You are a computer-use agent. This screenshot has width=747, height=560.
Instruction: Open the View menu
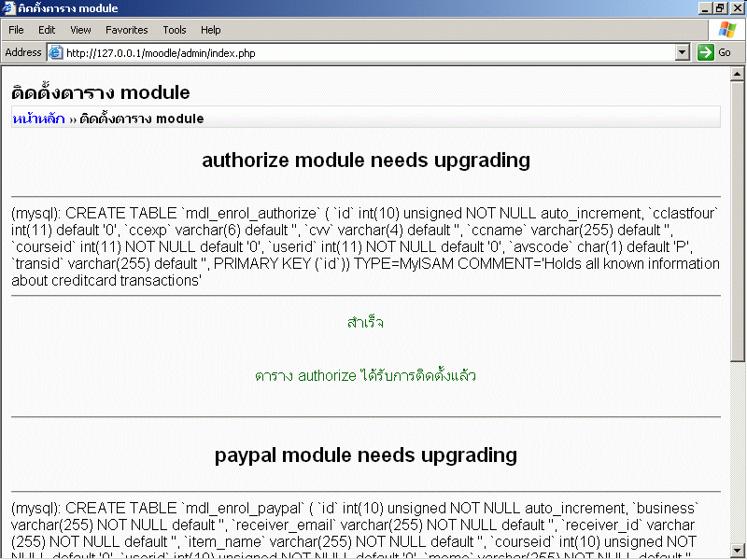point(80,30)
